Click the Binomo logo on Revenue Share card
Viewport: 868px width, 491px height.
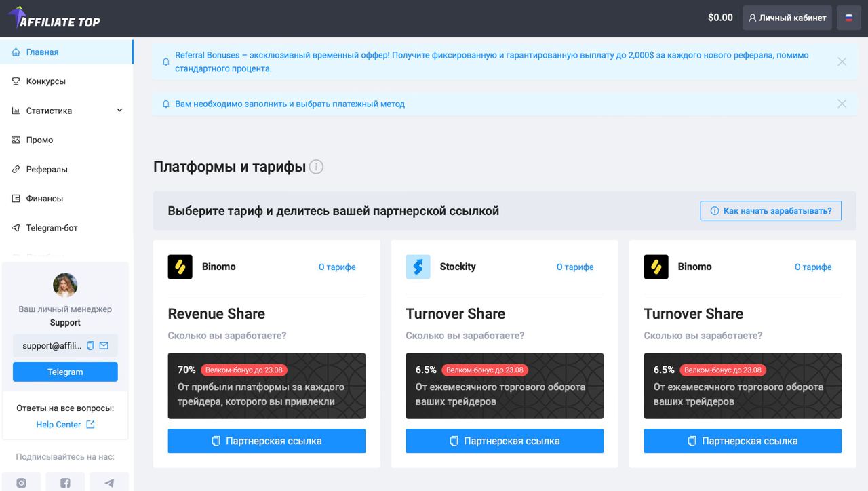(180, 267)
